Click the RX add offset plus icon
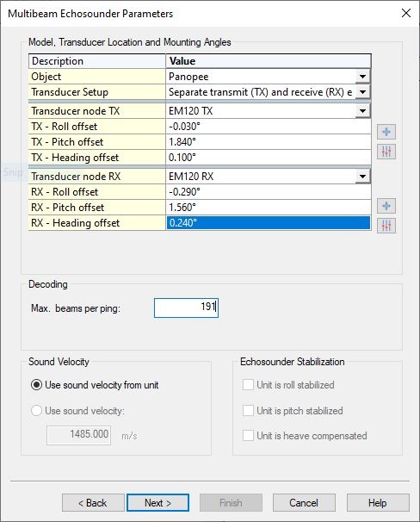The height and width of the screenshot is (522, 420). [x=386, y=206]
